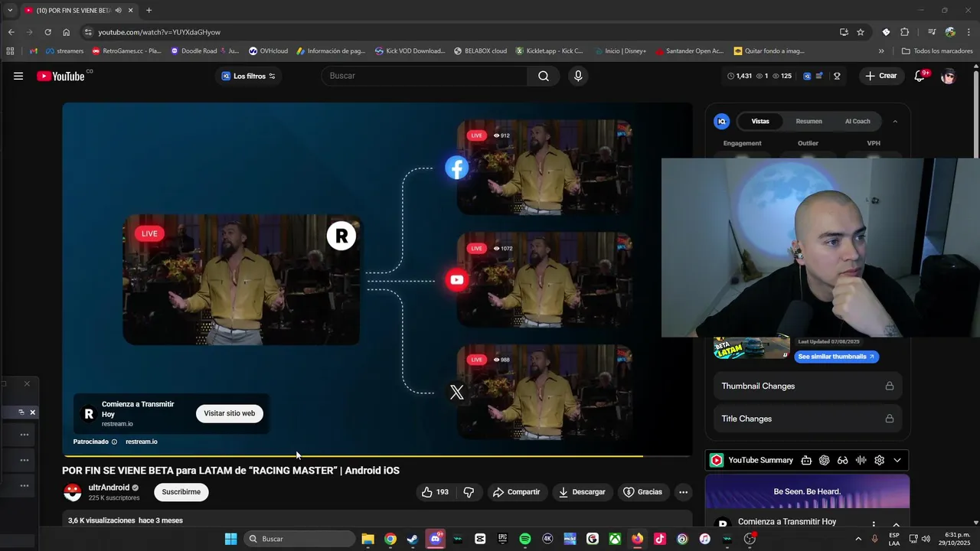Like the video with thumbs up
The image size is (980, 551).
point(435,492)
